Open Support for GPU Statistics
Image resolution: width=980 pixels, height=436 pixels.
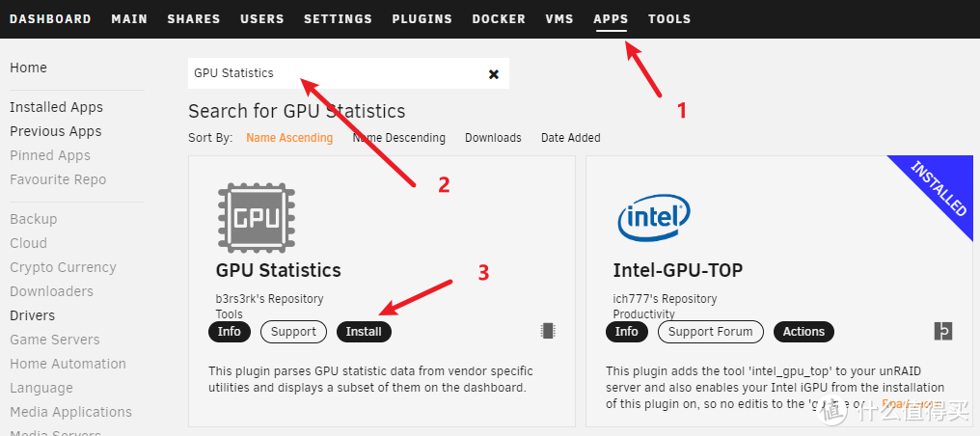pyautogui.click(x=293, y=332)
